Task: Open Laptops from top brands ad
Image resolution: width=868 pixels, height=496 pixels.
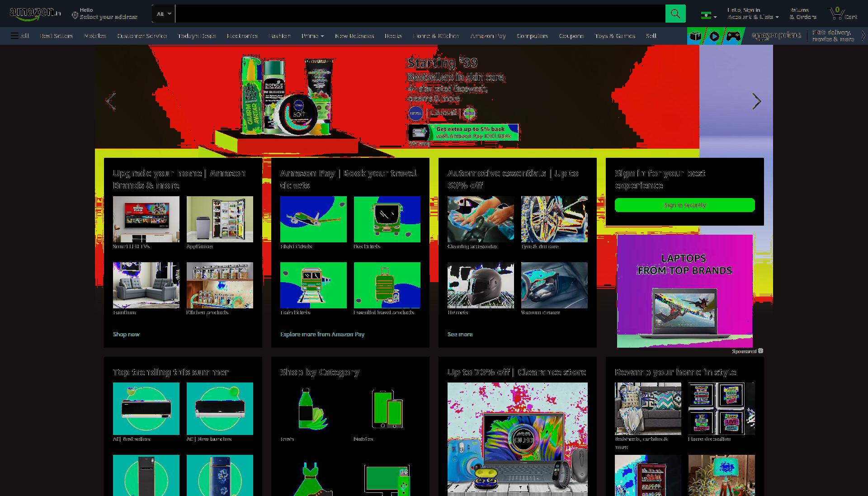Action: coord(684,291)
